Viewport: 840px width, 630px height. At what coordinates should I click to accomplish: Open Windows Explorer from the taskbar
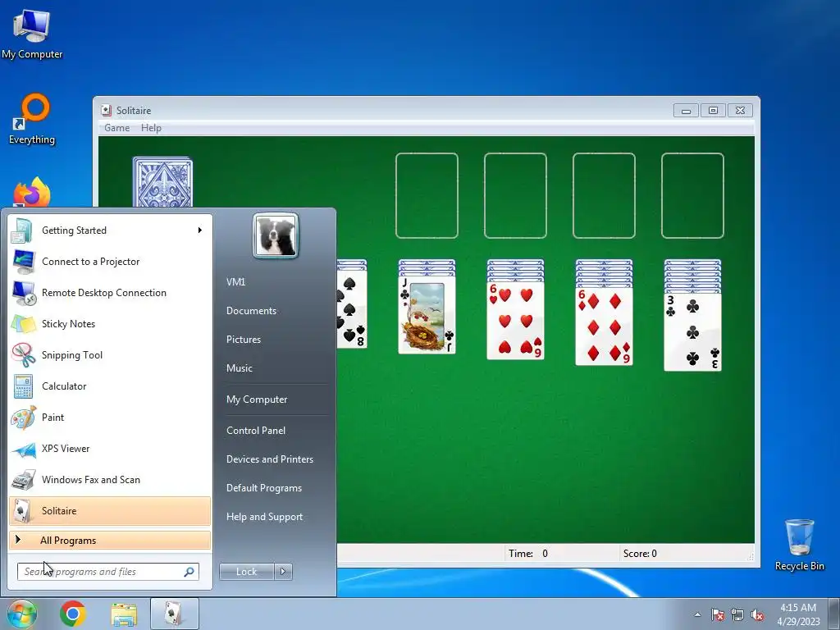pos(124,614)
